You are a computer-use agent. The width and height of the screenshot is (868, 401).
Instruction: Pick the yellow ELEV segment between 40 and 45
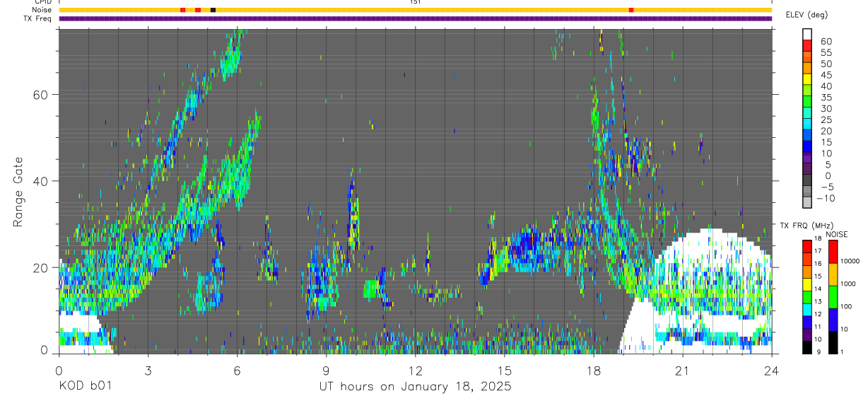tap(807, 79)
